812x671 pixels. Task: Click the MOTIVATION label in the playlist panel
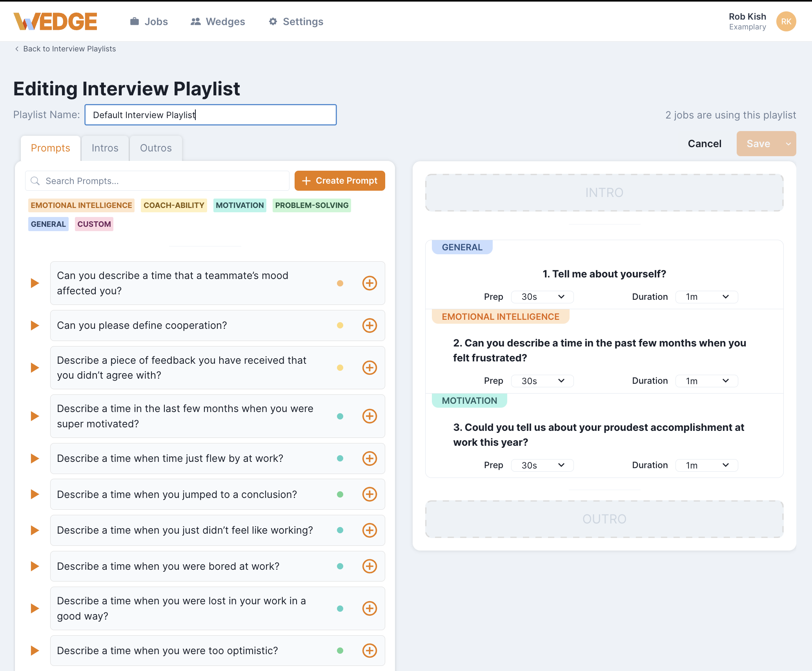click(470, 401)
